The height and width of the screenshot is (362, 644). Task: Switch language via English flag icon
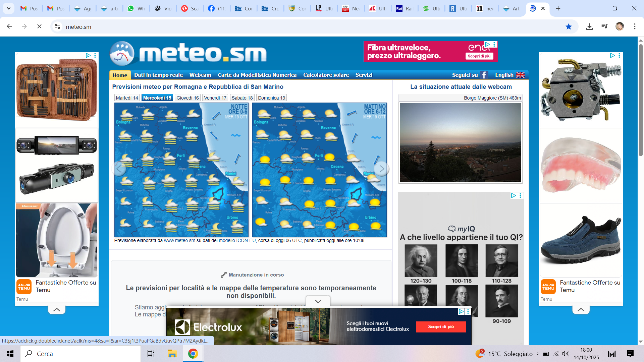click(520, 75)
